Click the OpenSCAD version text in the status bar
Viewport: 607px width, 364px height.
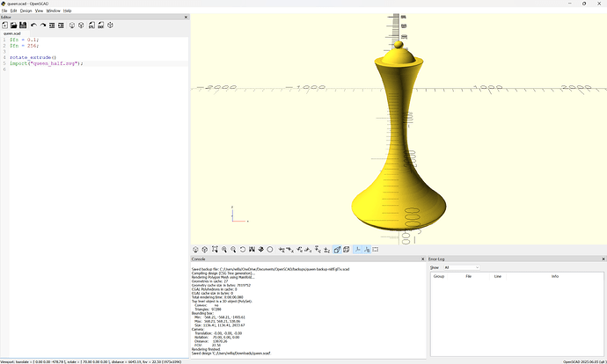(584, 361)
